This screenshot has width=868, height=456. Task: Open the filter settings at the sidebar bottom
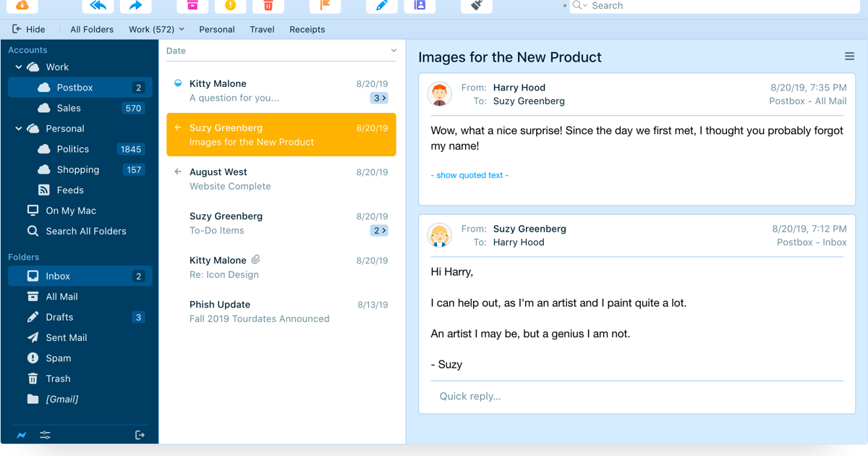pos(45,434)
